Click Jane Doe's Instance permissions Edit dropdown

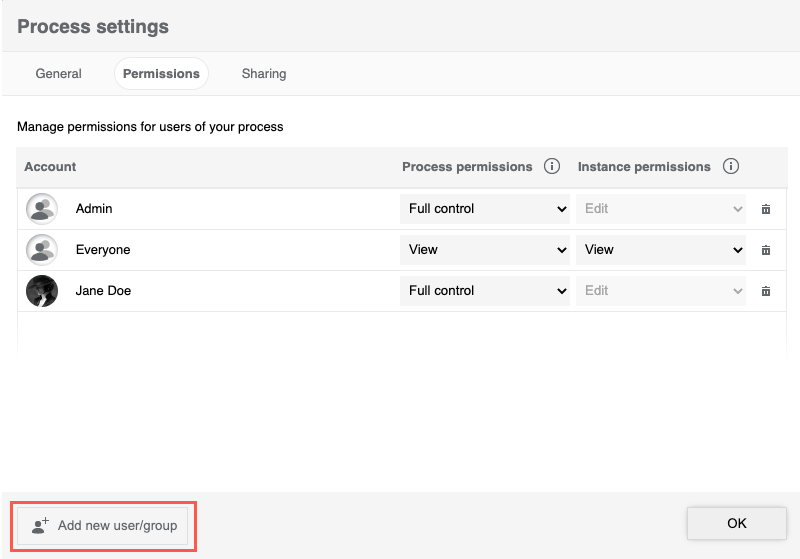tap(661, 291)
